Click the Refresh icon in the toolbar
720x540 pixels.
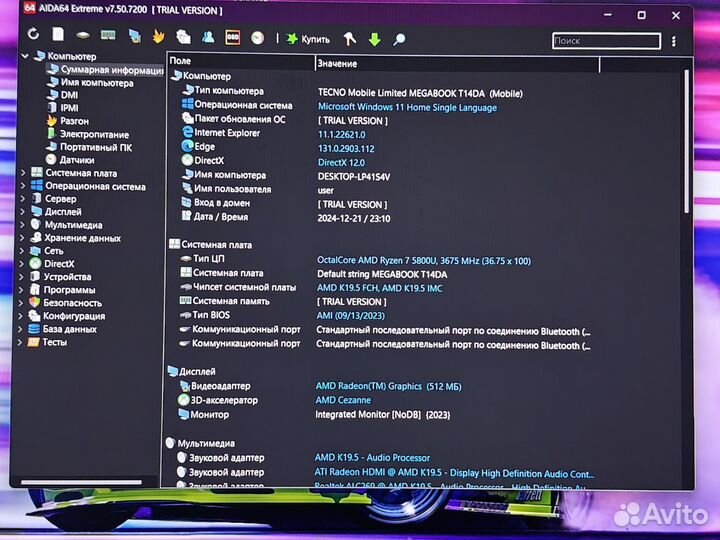[33, 35]
